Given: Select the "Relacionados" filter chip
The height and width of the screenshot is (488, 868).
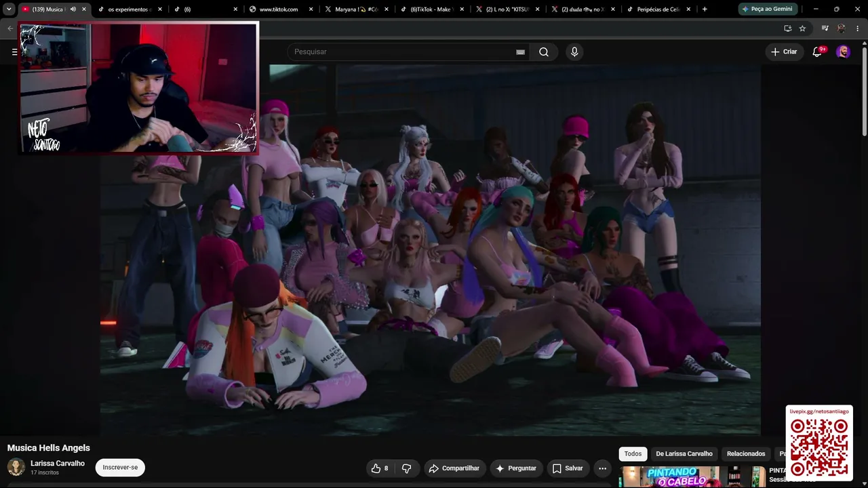Looking at the screenshot, I should pos(746,454).
